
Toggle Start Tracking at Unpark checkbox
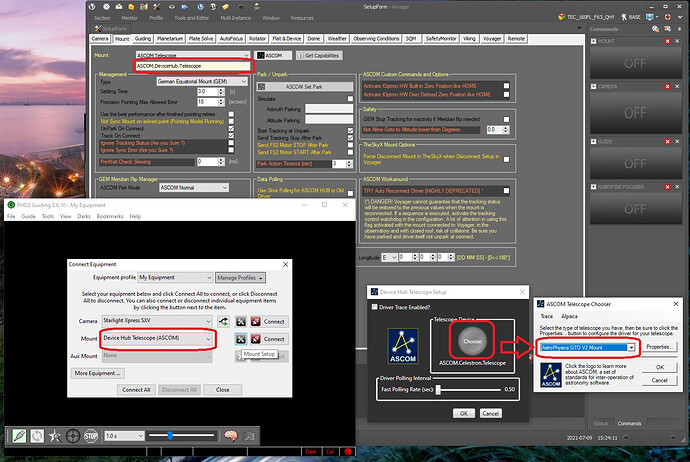tap(350, 131)
